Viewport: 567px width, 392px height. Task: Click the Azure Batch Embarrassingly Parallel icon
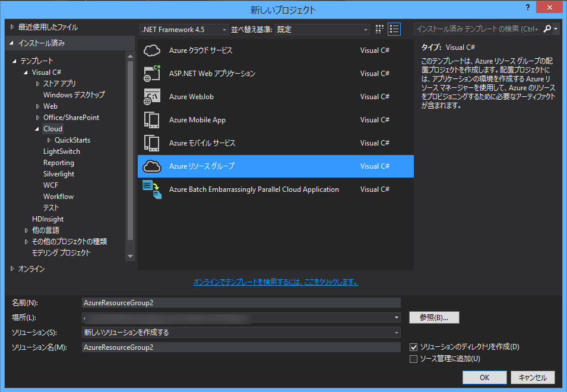pyautogui.click(x=152, y=189)
